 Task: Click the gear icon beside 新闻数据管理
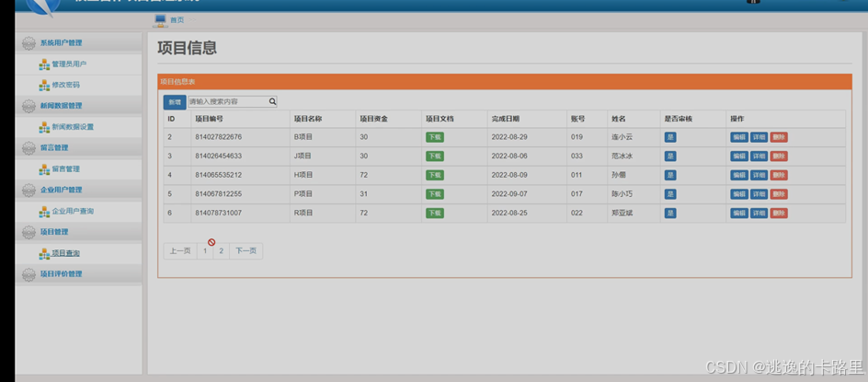(29, 106)
